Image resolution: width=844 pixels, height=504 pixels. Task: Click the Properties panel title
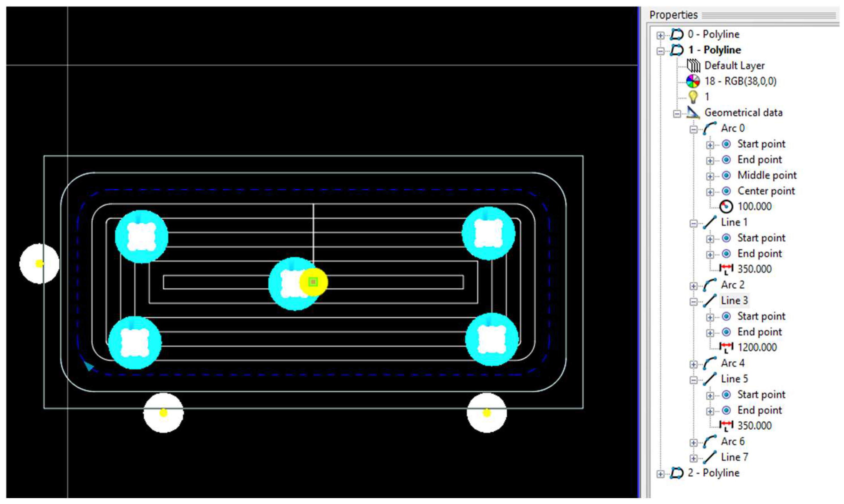673,15
